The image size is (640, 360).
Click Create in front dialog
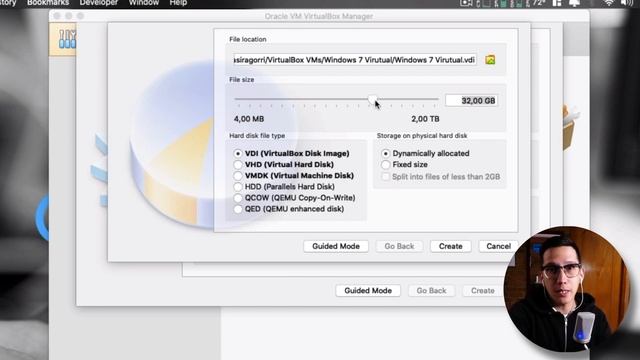tap(451, 246)
